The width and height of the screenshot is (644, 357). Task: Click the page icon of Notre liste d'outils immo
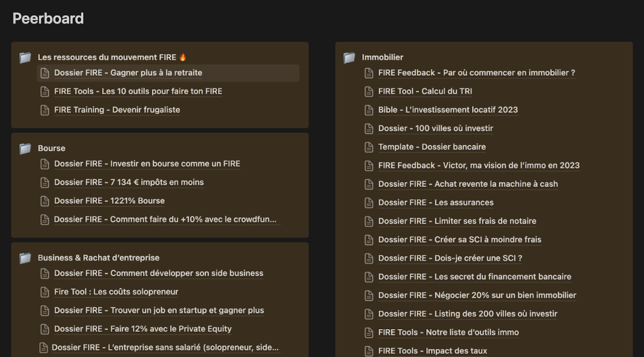point(369,332)
